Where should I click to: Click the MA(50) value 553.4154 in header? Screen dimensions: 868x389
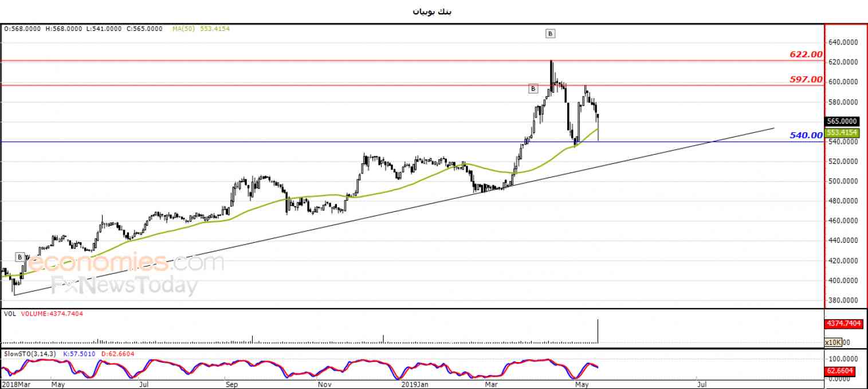215,28
